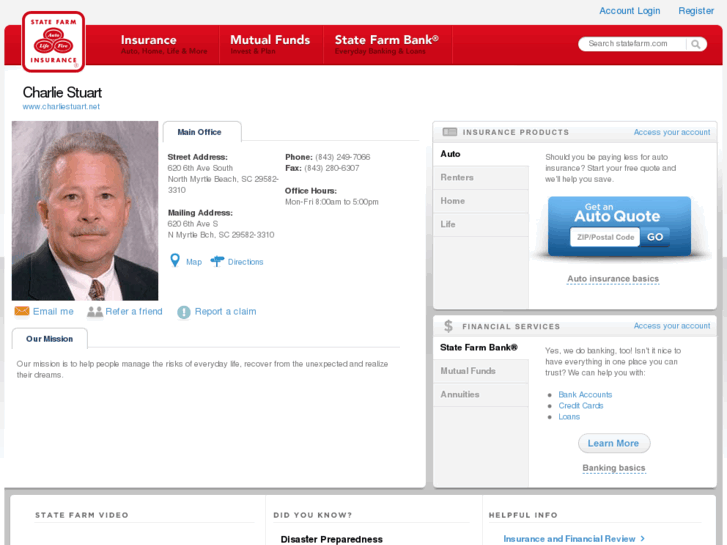
Task: Select the Main Office tab
Action: pyautogui.click(x=202, y=132)
